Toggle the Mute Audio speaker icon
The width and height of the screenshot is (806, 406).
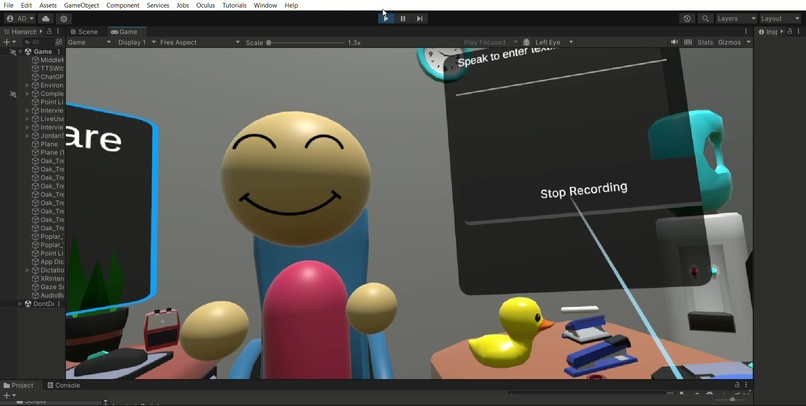click(x=674, y=42)
